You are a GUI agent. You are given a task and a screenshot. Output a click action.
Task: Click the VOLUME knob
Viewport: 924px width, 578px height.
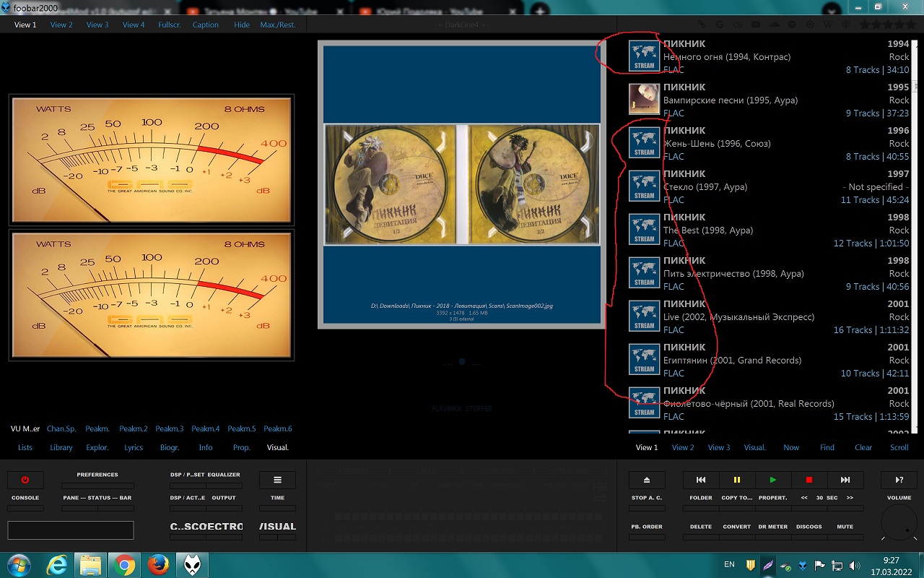[x=899, y=523]
